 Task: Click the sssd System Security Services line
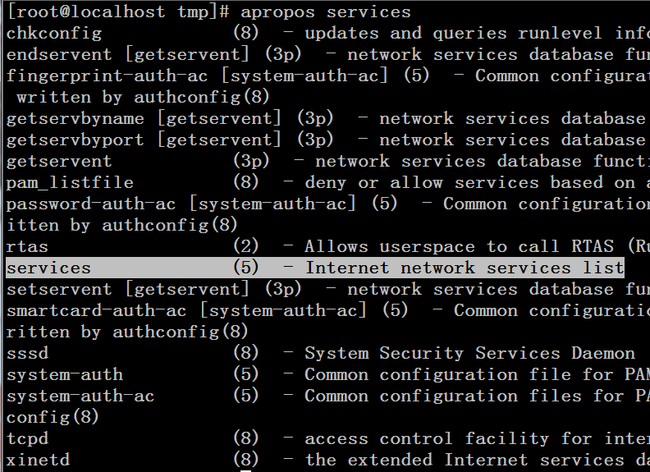pyautogui.click(x=320, y=353)
